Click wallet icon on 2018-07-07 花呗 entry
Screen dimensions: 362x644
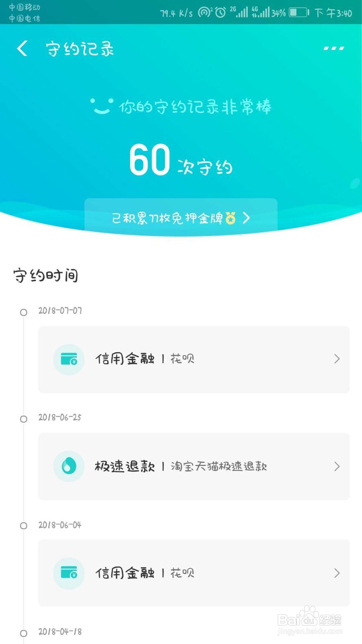[x=69, y=359]
